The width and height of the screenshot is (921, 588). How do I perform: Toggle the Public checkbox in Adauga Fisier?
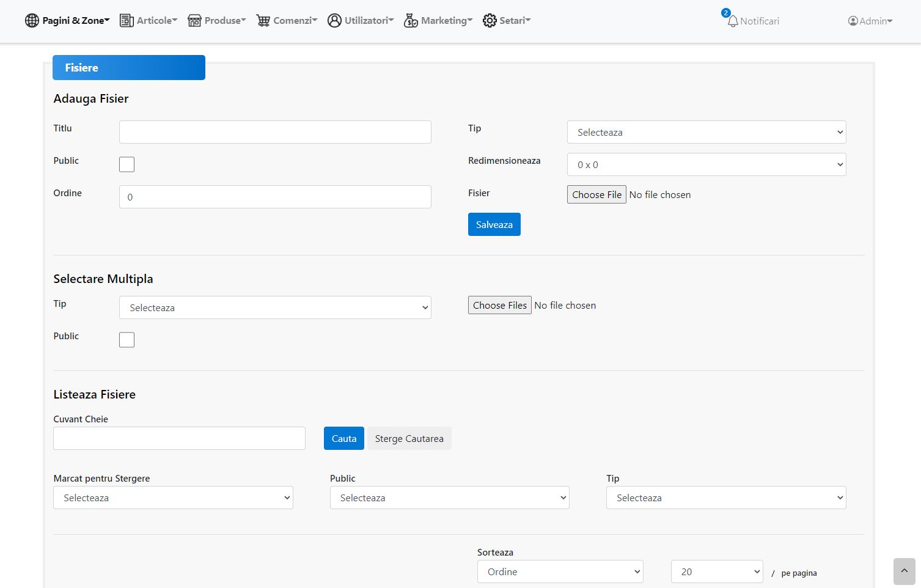[127, 164]
